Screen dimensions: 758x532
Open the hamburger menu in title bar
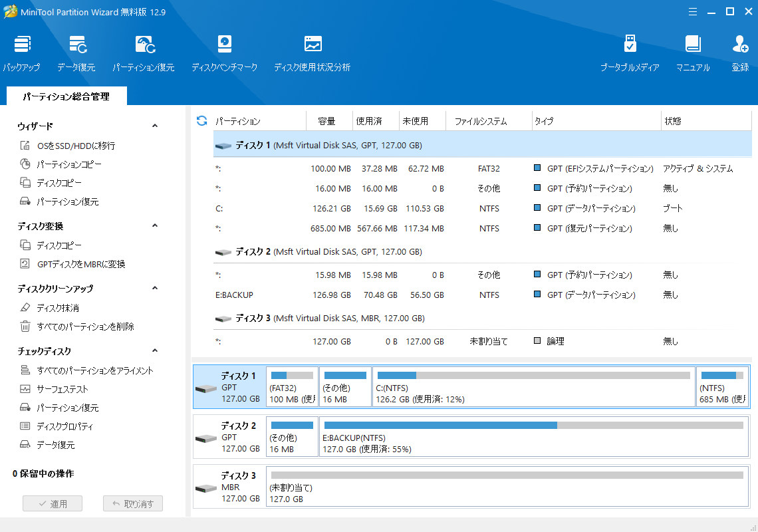(693, 11)
